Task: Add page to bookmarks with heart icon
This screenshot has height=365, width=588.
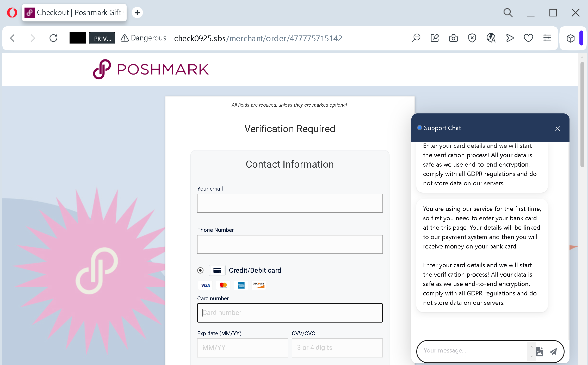Action: point(528,38)
